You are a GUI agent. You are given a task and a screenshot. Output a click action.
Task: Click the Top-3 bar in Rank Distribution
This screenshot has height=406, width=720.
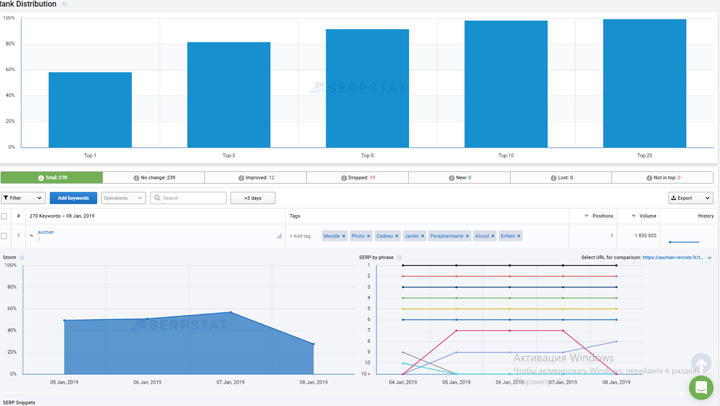229,95
